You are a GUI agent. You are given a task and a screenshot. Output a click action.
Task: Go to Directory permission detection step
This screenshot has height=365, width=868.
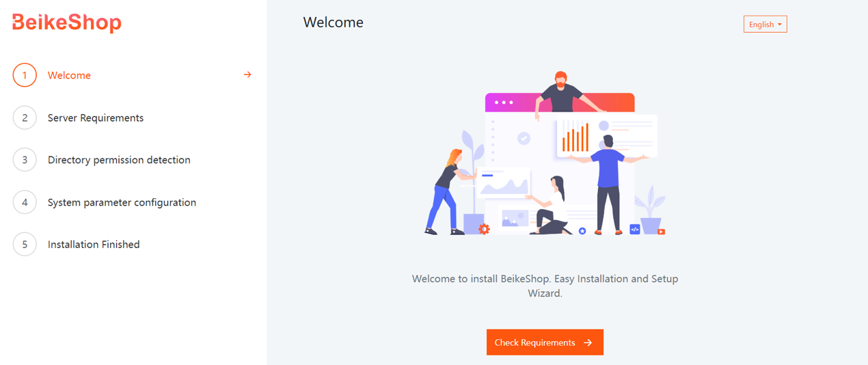coord(119,160)
